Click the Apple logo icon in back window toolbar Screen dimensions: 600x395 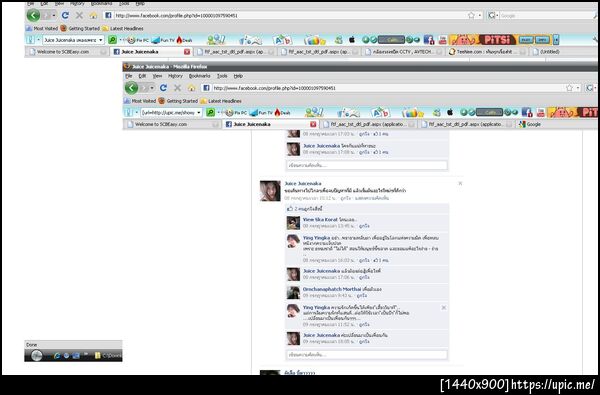[352, 39]
